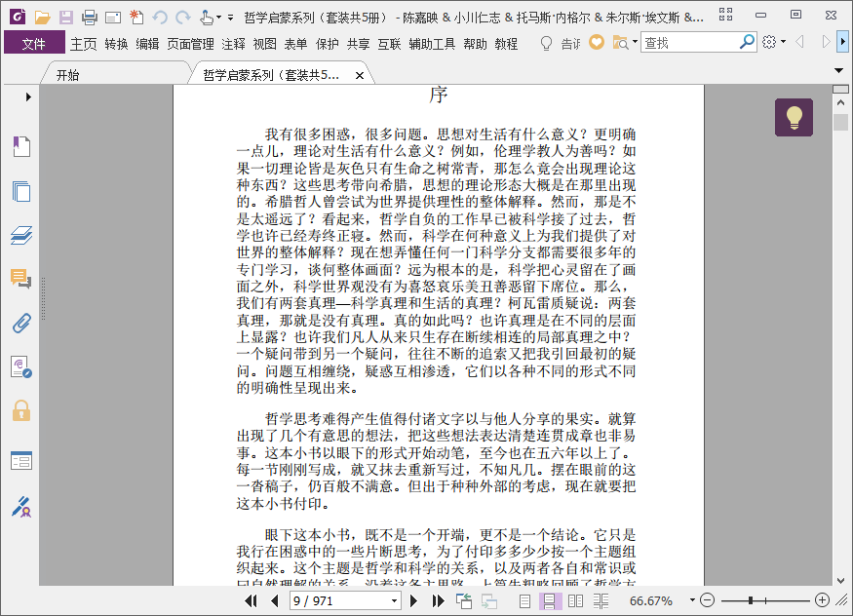
Task: Open the 互联 tab
Action: [390, 44]
